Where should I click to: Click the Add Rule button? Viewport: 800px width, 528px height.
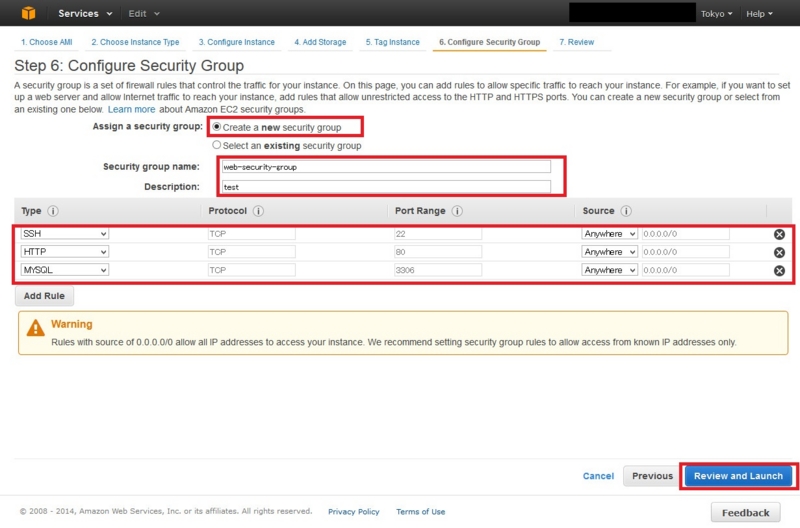[44, 296]
